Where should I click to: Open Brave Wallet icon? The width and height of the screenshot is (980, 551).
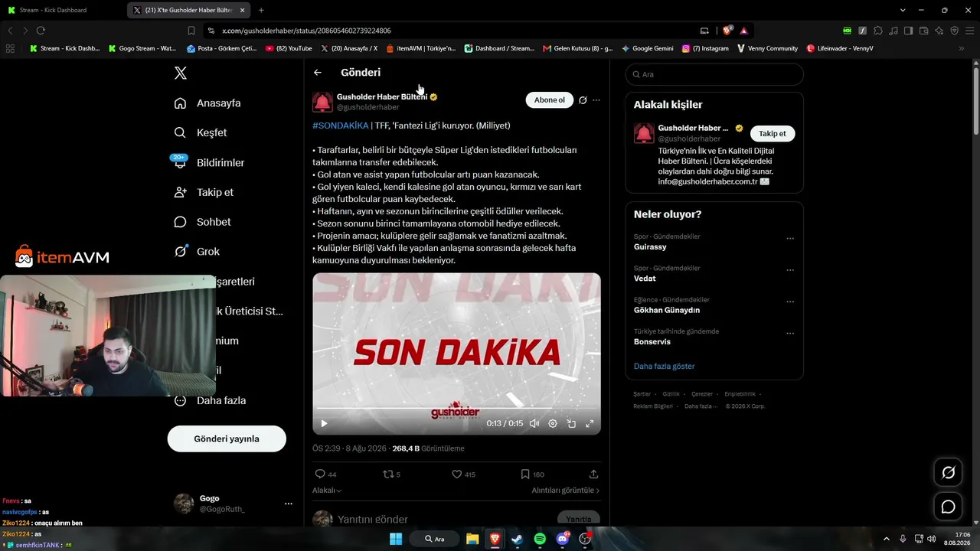click(923, 31)
